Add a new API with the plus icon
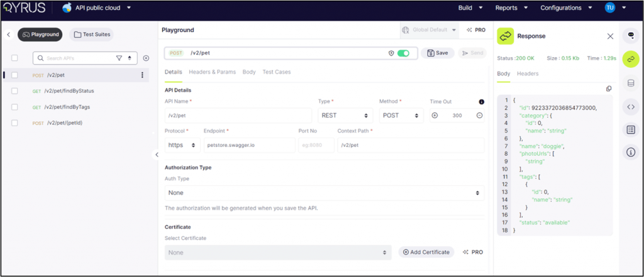This screenshot has width=644, height=277. 146,58
